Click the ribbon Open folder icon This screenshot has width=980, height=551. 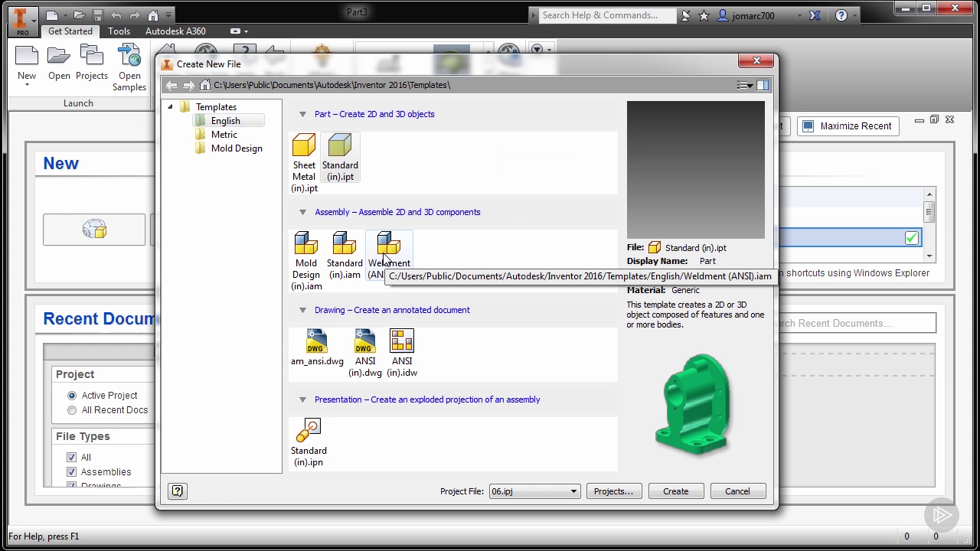[59, 56]
